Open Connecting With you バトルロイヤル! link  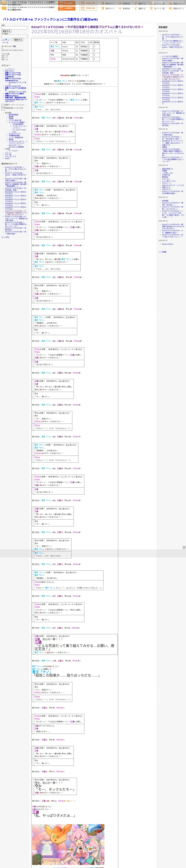pos(16,100)
